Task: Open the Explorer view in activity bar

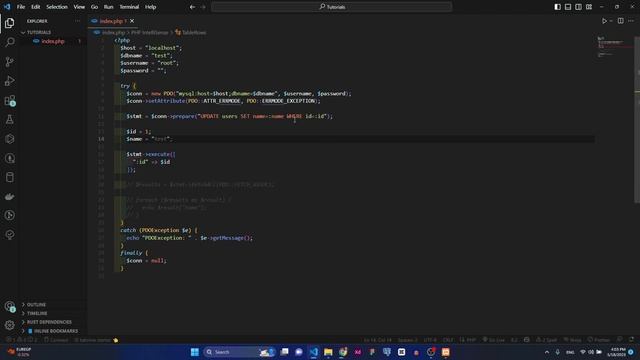Action: [x=10, y=23]
